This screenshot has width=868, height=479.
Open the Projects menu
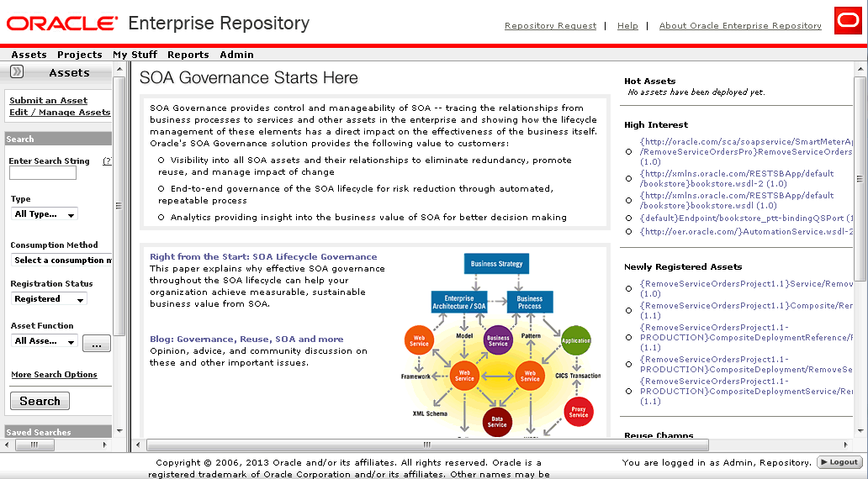click(x=80, y=55)
